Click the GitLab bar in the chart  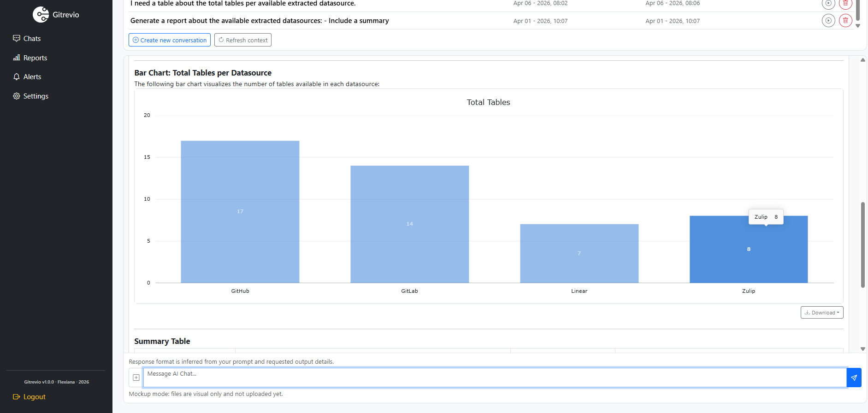tap(410, 224)
